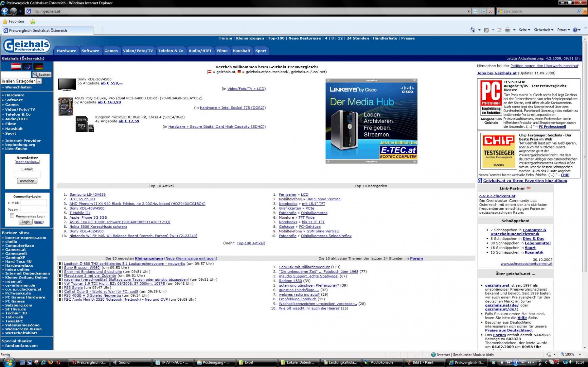Click the newsletter anmelden button
The width and height of the screenshot is (588, 367).
coord(27,181)
